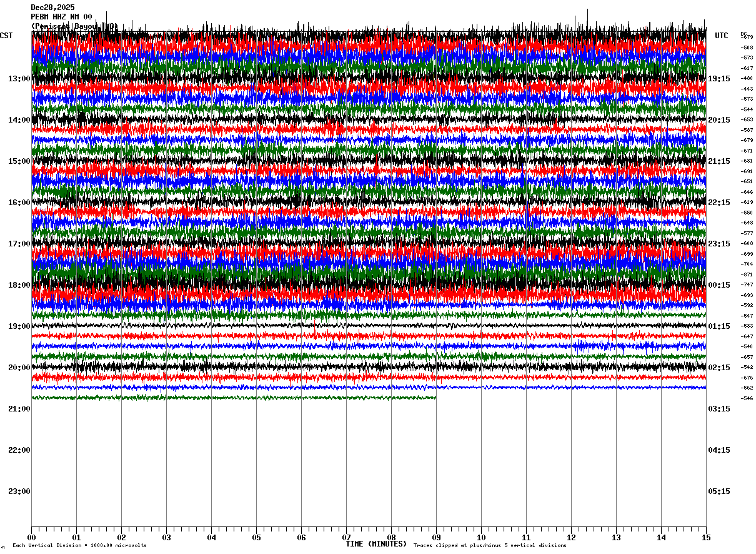Click minute 09 on the time axis
This screenshot has width=756, height=554.
[x=436, y=537]
